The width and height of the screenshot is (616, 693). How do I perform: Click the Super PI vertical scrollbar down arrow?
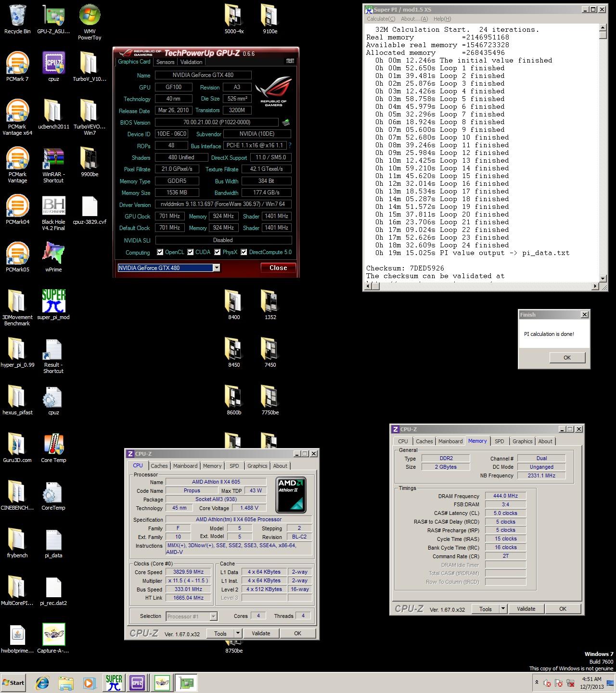tap(603, 278)
